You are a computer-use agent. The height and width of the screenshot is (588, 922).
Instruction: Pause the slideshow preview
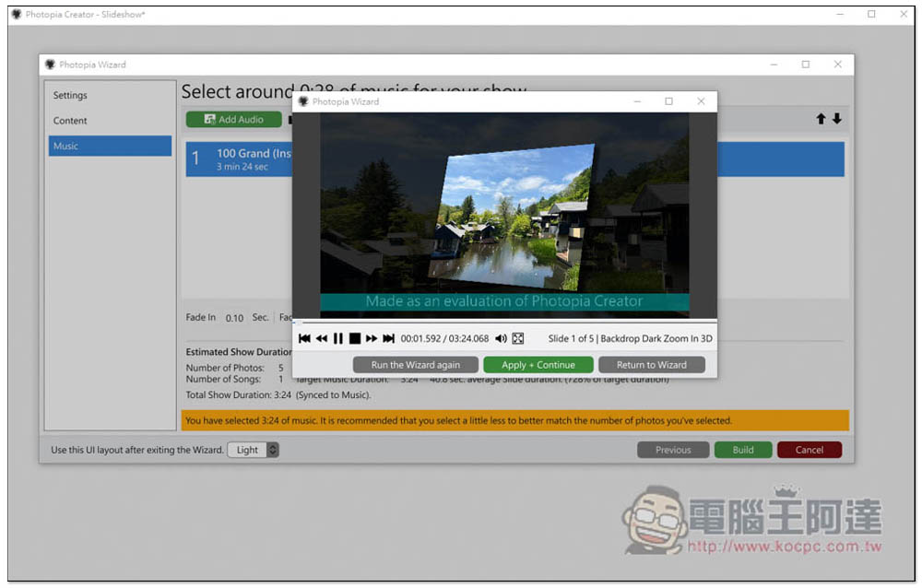[x=338, y=338]
